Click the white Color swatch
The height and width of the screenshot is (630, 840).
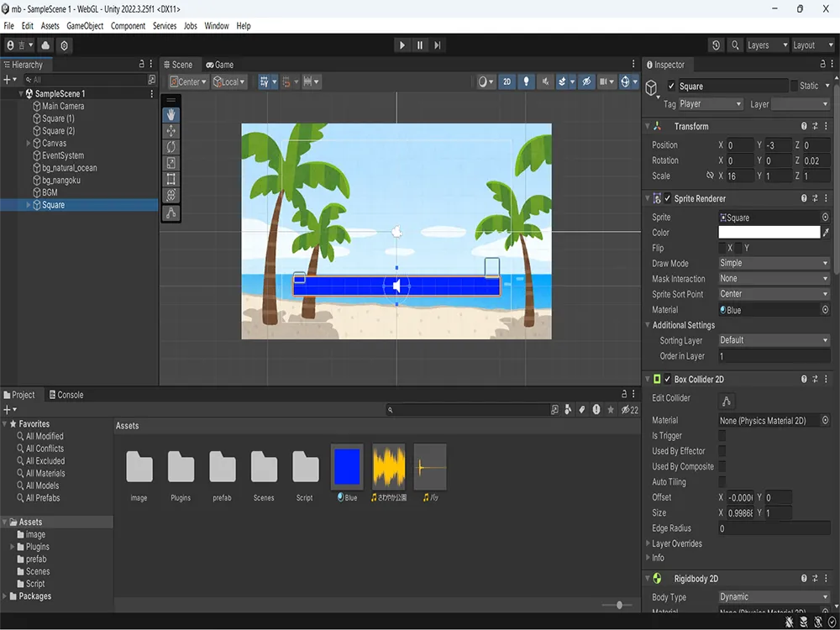point(769,233)
